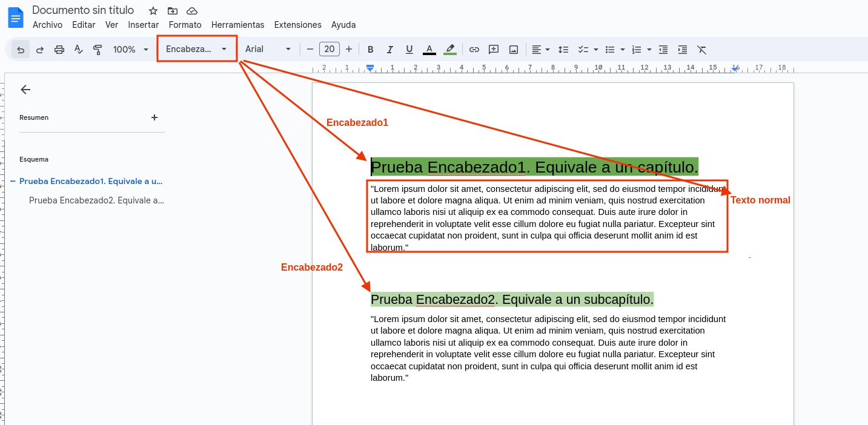This screenshot has height=425, width=868.
Task: Click the Redo arrow icon
Action: point(40,50)
